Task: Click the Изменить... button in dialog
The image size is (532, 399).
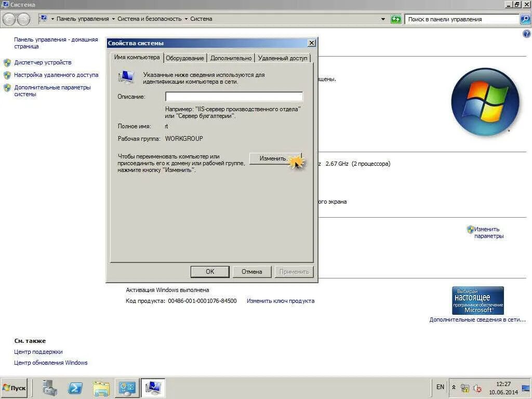Action: coord(275,158)
